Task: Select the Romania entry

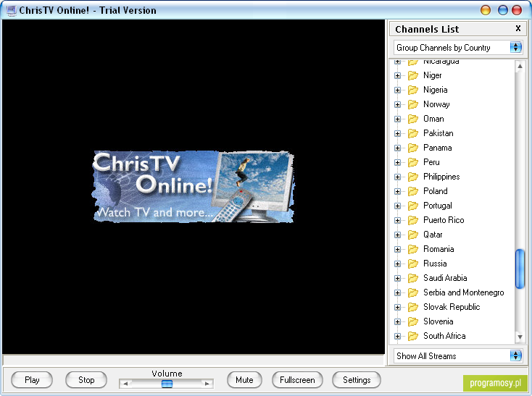Action: tap(439, 249)
